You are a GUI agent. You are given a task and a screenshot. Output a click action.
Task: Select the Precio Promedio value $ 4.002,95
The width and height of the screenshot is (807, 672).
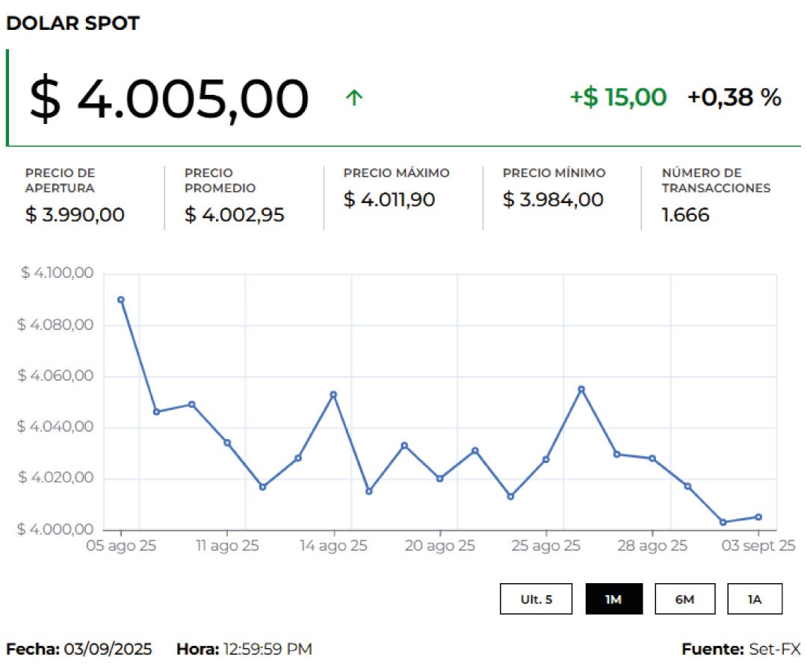coord(234,215)
